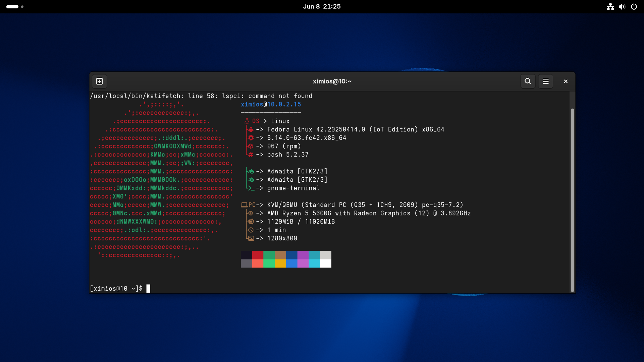Click the volume speaker icon

(622, 7)
